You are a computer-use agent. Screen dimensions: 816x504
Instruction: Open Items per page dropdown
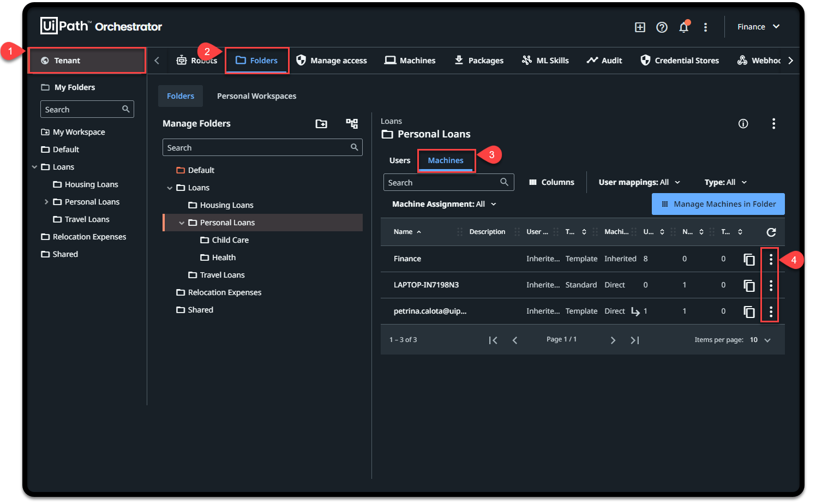(760, 340)
